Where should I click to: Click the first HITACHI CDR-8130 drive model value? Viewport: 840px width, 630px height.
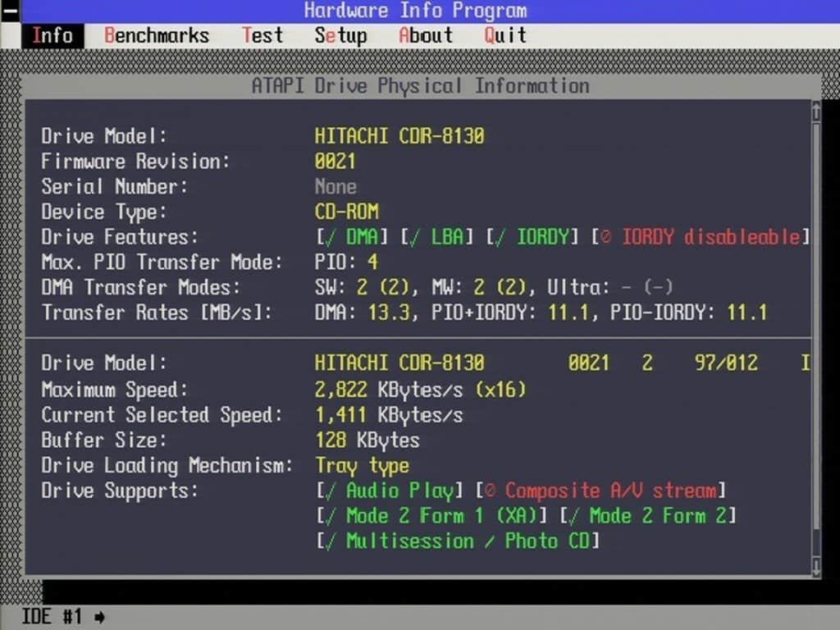click(x=399, y=136)
